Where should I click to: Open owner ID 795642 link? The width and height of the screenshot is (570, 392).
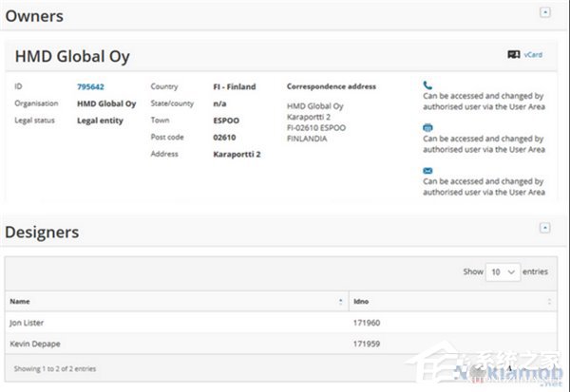coord(90,86)
